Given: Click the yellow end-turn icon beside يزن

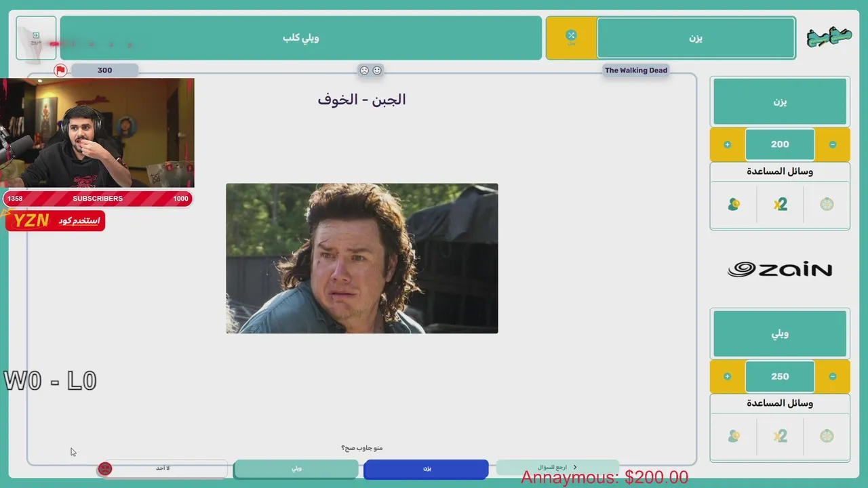Looking at the screenshot, I should pos(571,38).
